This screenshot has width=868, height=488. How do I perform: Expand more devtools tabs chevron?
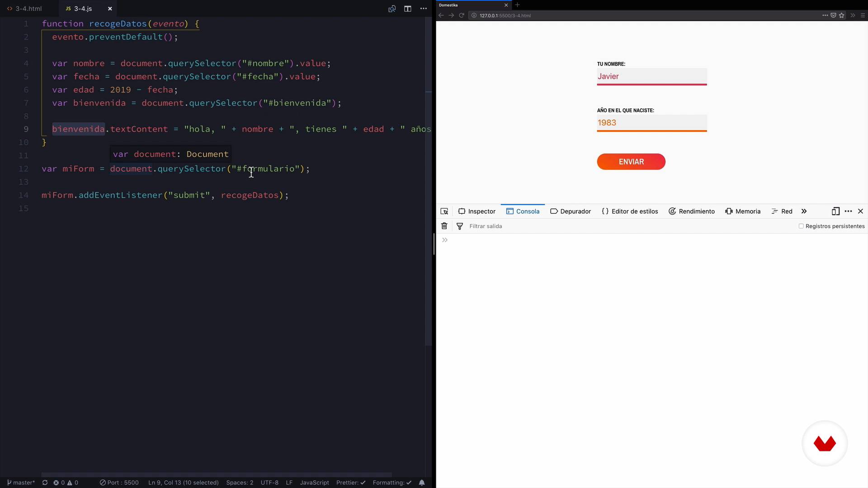[804, 211]
